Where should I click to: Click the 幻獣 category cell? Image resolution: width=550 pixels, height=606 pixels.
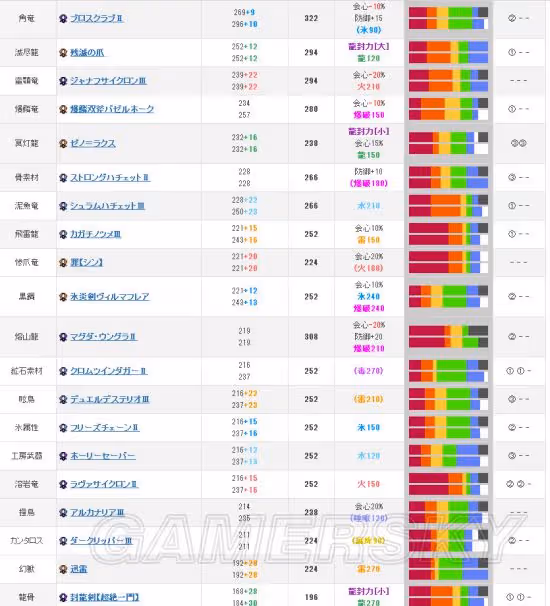[27, 569]
